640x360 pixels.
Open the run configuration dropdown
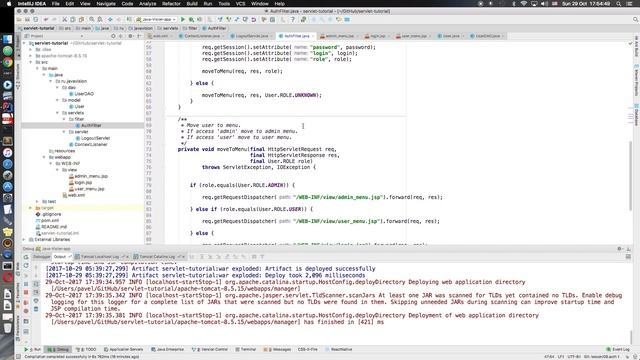click(x=156, y=20)
